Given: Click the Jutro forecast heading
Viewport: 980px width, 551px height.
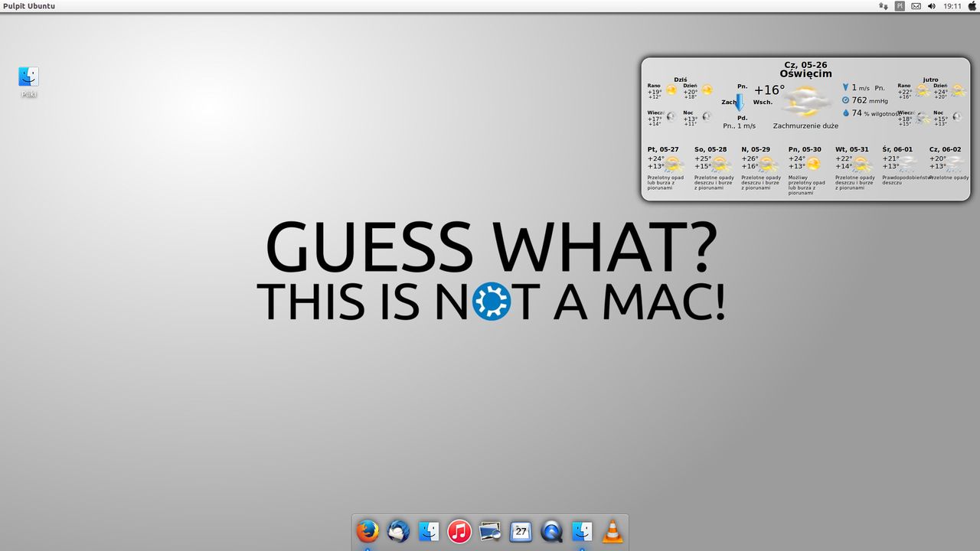Looking at the screenshot, I should point(930,80).
